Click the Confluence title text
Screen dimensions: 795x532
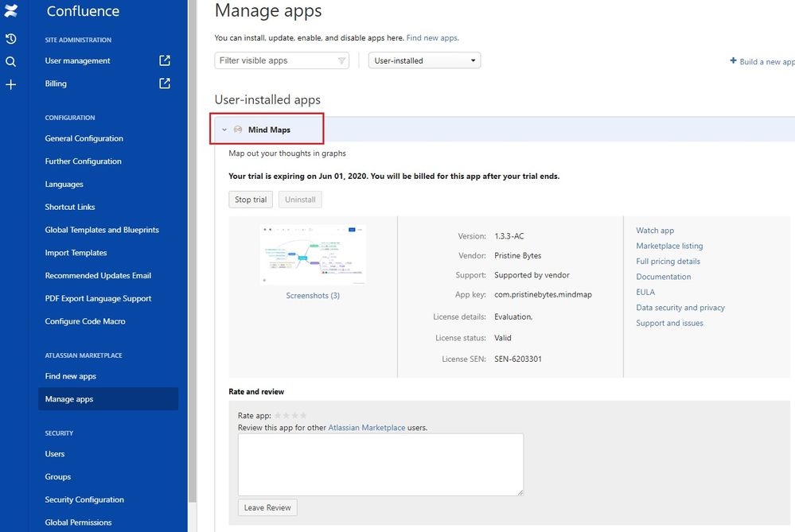(83, 11)
